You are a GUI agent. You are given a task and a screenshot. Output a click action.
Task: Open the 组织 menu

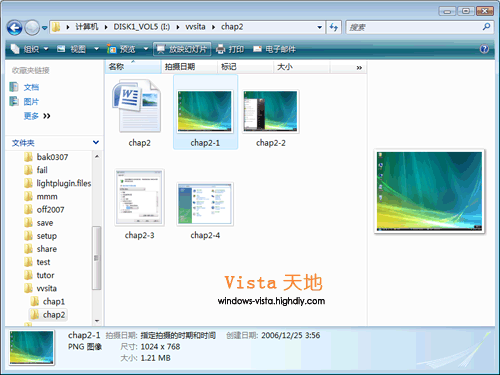pyautogui.click(x=30, y=49)
